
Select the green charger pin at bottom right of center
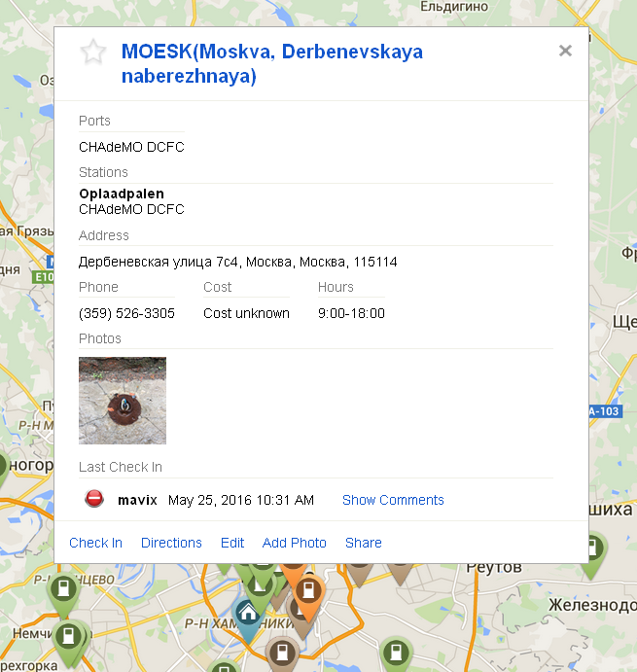(396, 654)
